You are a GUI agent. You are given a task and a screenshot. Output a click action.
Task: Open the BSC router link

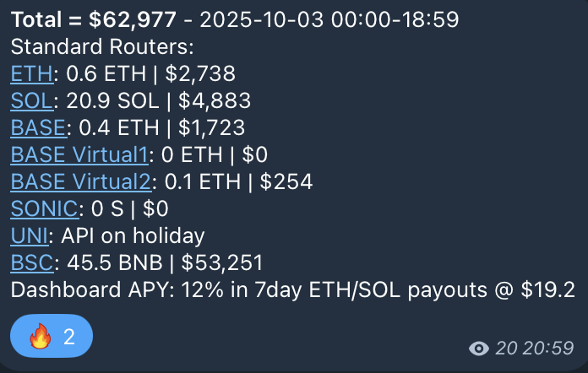pyautogui.click(x=31, y=262)
